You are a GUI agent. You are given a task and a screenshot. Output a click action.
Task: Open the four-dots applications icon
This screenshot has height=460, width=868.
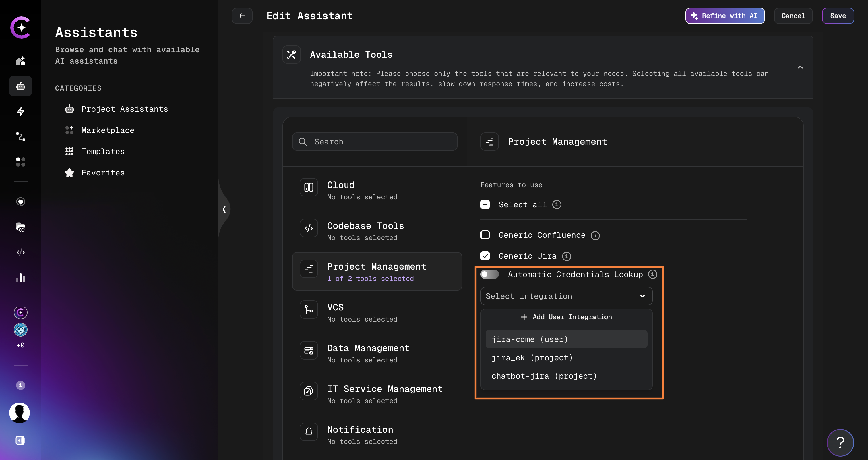coord(21,162)
